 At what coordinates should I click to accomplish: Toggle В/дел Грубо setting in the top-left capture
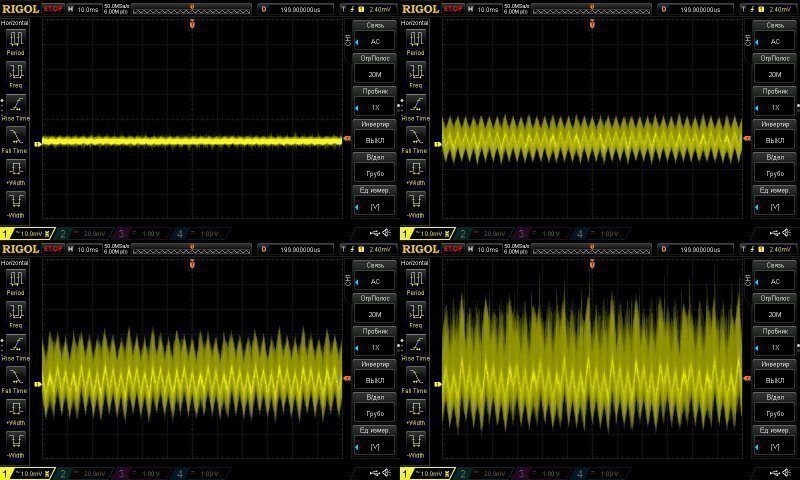tap(374, 167)
